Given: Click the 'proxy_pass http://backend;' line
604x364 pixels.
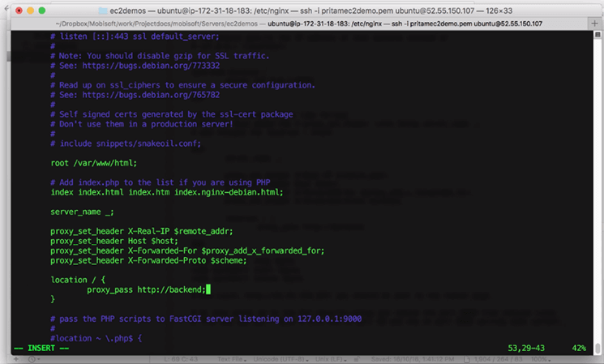Looking at the screenshot, I should coord(147,289).
